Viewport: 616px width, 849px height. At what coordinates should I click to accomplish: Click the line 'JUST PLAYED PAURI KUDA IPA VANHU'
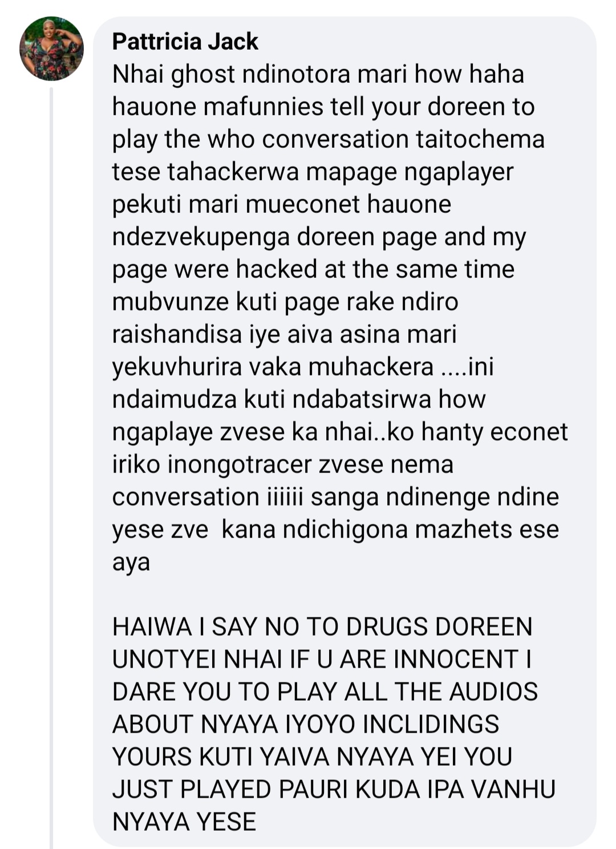(x=334, y=789)
